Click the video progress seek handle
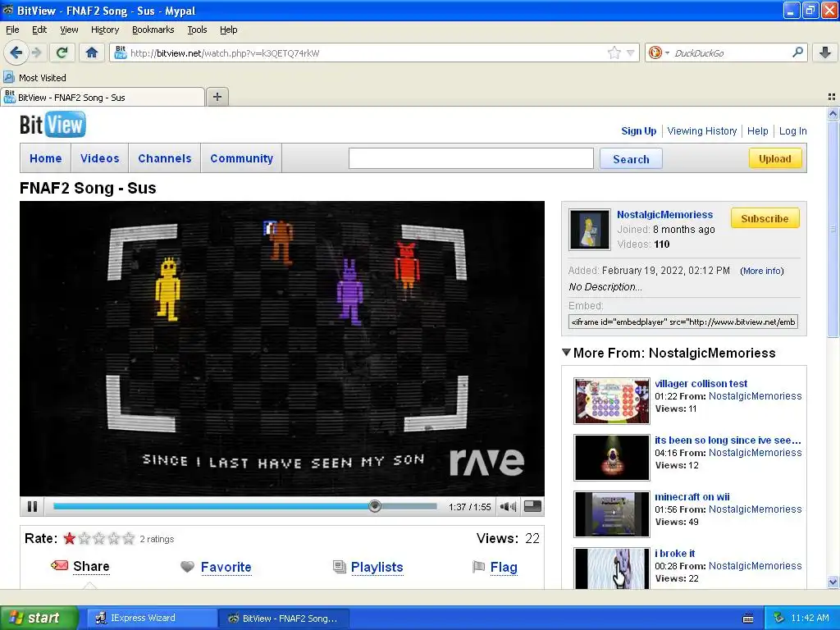This screenshot has height=630, width=840. [x=375, y=505]
